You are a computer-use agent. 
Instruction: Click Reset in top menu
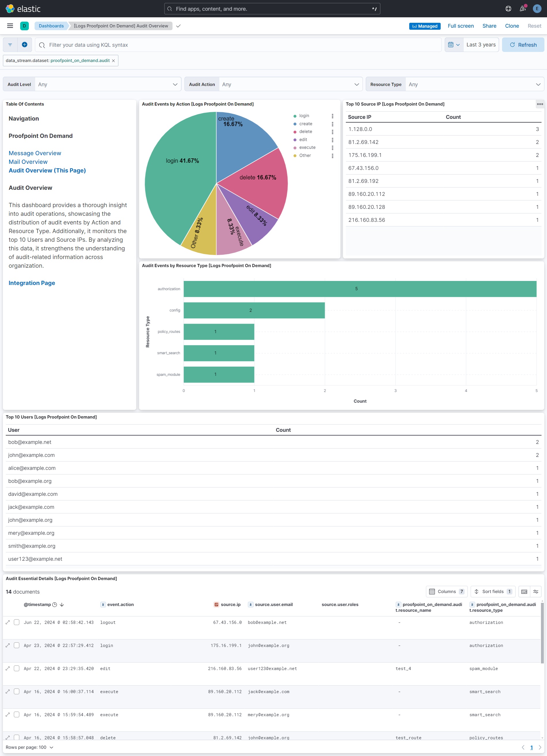[x=534, y=26]
